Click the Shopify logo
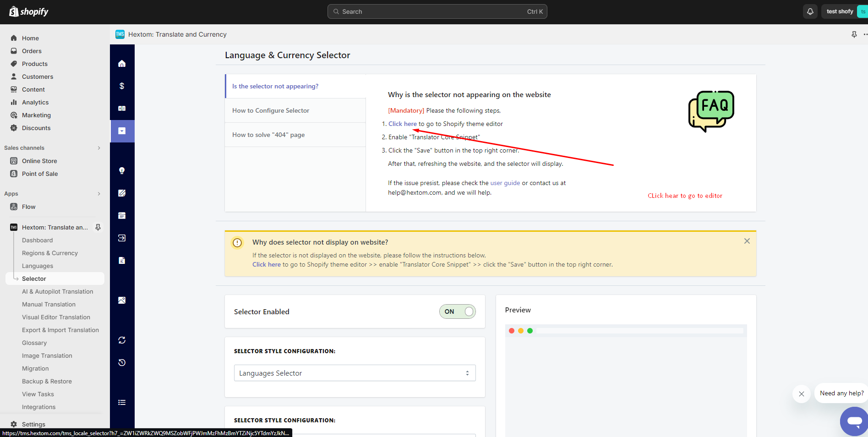The width and height of the screenshot is (868, 437). tap(29, 11)
